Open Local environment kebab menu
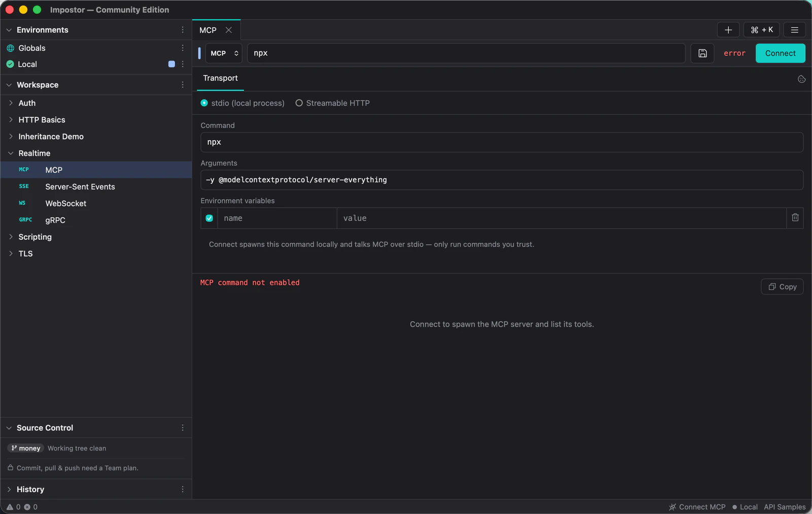Viewport: 812px width, 514px height. click(x=183, y=64)
